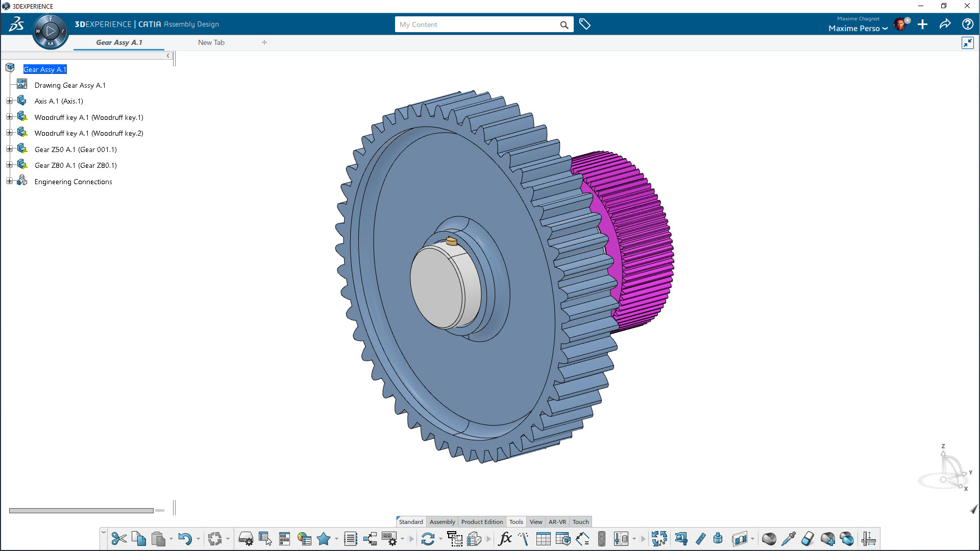Image resolution: width=980 pixels, height=551 pixels.
Task: Open the Formula fx tool
Action: (505, 539)
